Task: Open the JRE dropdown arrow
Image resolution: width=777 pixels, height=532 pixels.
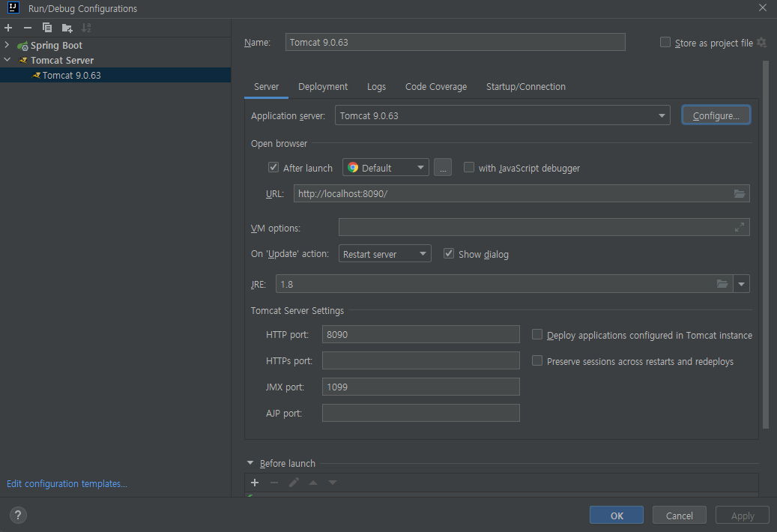Action: pos(741,284)
